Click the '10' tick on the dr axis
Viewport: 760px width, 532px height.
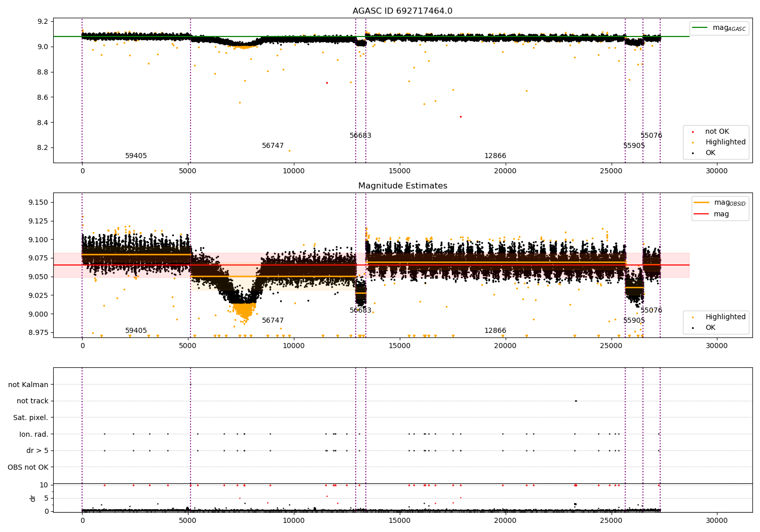tap(44, 485)
